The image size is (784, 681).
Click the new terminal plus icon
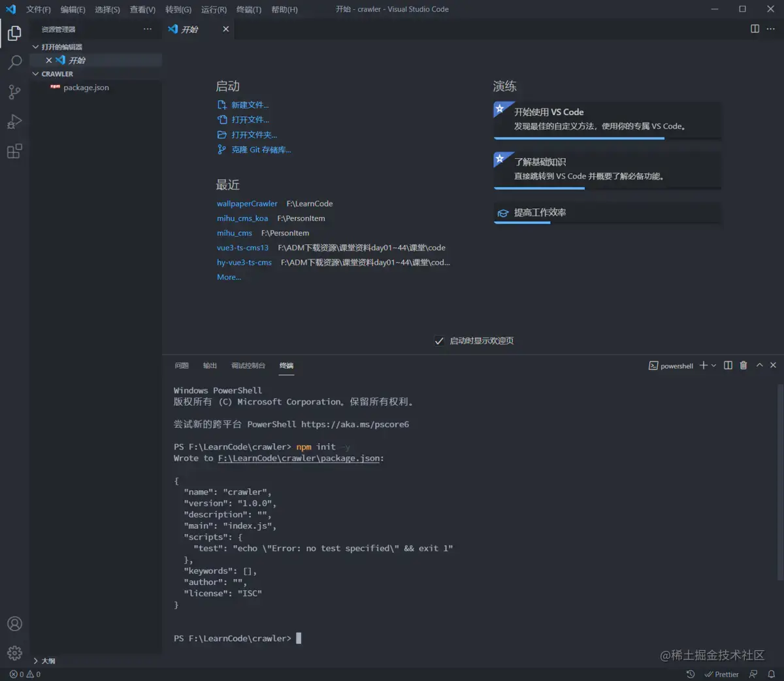point(704,365)
